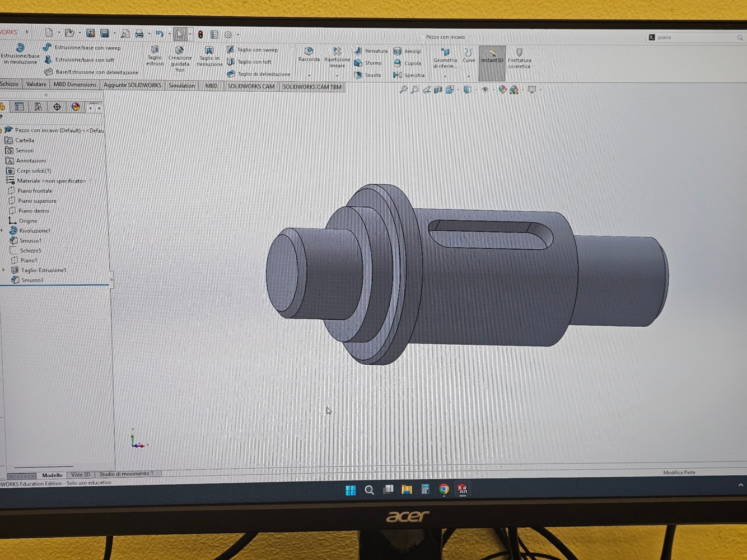Open Google Chrome from the taskbar
Viewport: 747px width, 560px height.
coord(444,489)
